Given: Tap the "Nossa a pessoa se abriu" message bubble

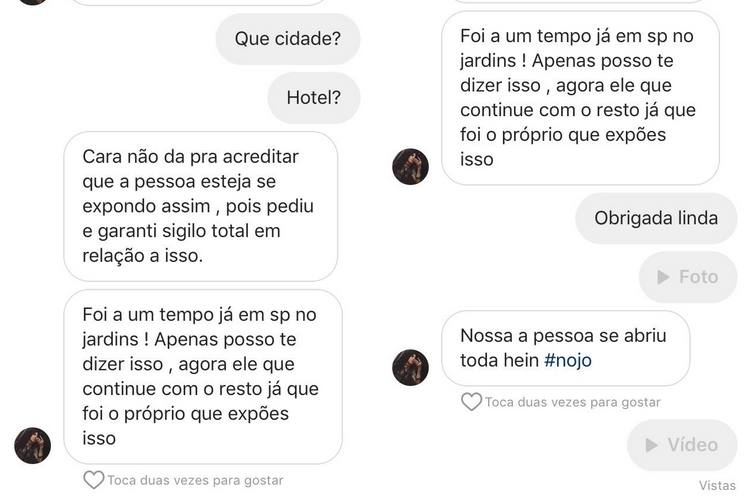Looking at the screenshot, I should pos(564,348).
